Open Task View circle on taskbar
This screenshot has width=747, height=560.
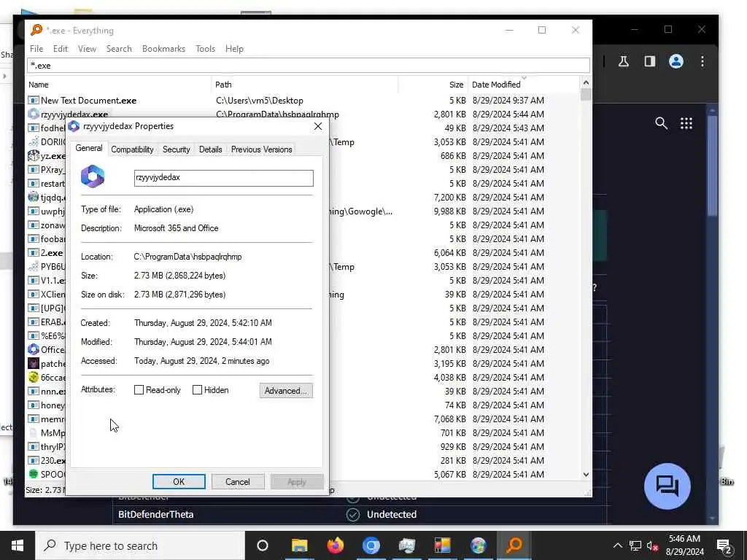coord(263,545)
